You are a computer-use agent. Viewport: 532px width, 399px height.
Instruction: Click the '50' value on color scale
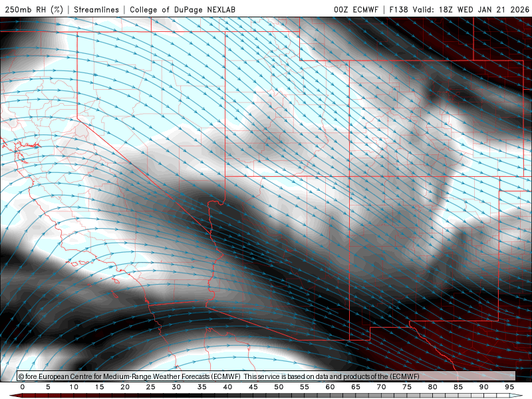279,387
